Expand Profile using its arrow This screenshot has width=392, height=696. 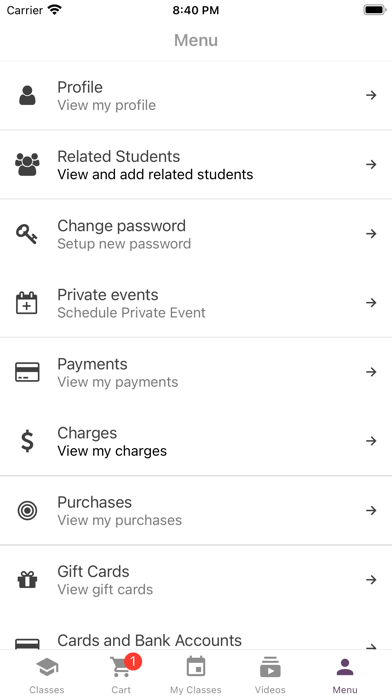tap(371, 95)
